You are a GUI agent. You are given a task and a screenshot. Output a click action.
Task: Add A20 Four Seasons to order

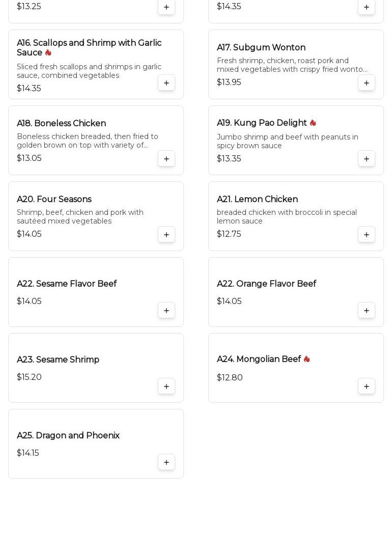[166, 235]
